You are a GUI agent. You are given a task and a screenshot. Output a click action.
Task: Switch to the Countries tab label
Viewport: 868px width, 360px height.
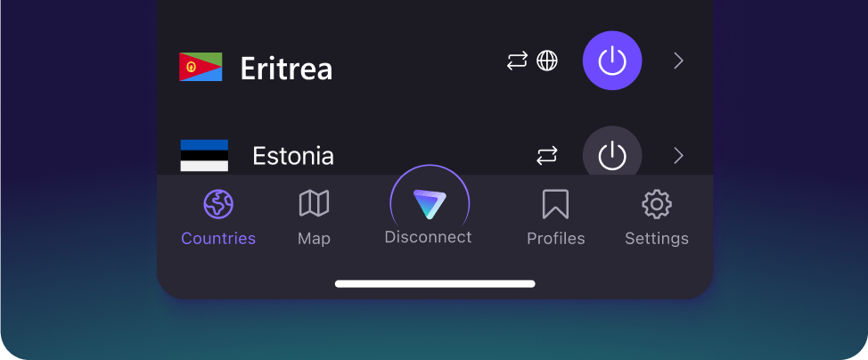(218, 239)
